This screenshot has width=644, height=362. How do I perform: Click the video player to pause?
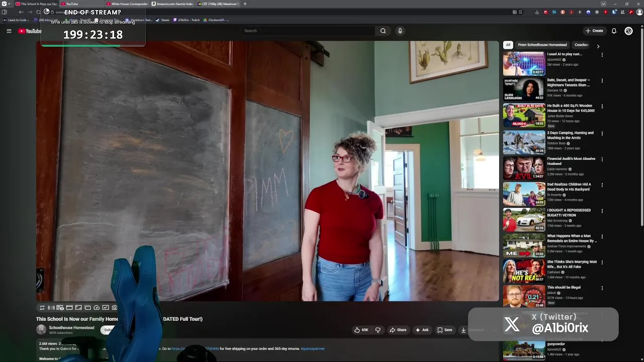[x=267, y=171]
